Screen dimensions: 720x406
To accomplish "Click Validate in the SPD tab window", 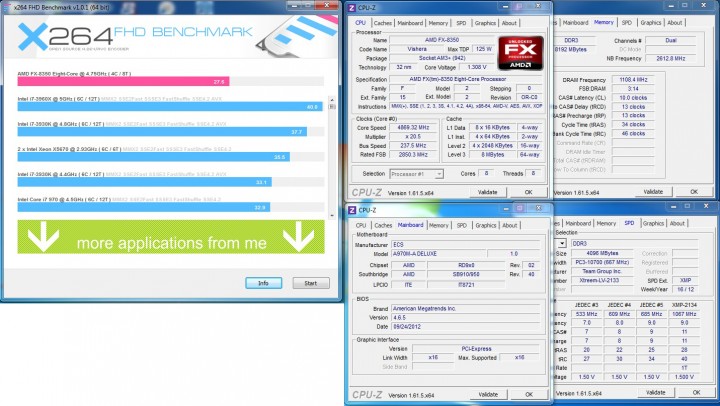I will tap(655, 392).
